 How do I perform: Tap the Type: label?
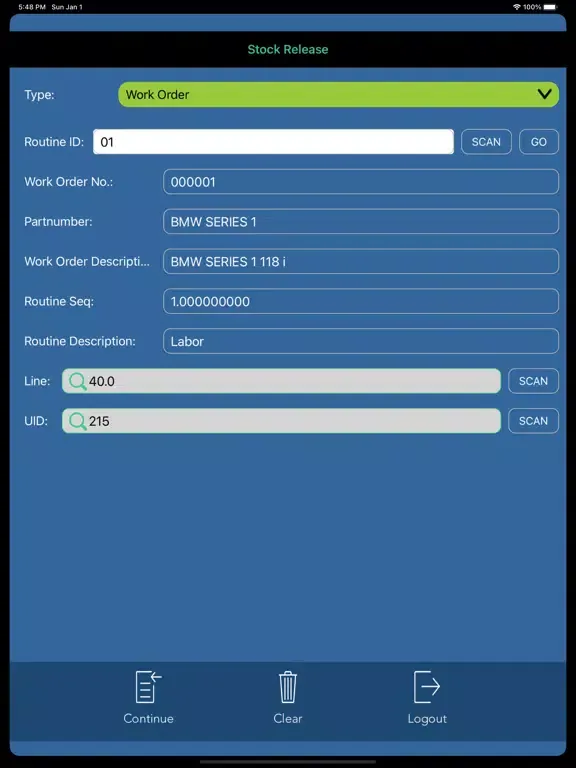coord(40,95)
